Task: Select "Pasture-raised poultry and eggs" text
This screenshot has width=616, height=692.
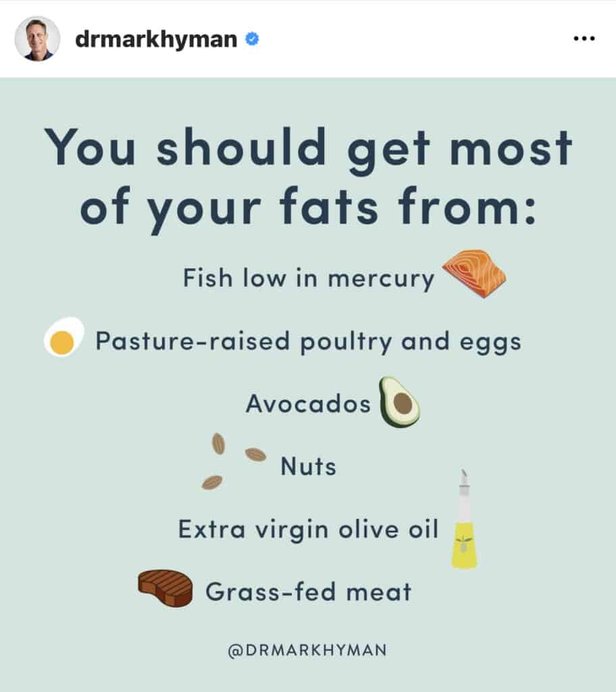Action: point(308,341)
